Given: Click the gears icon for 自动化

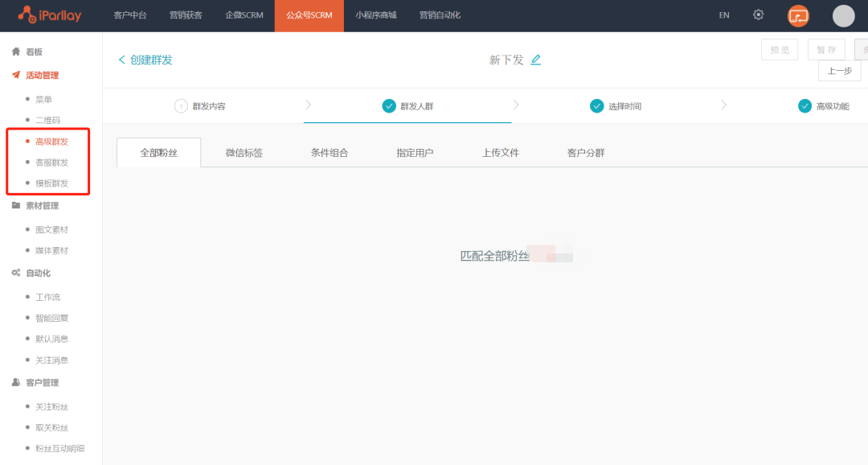Looking at the screenshot, I should tap(16, 273).
